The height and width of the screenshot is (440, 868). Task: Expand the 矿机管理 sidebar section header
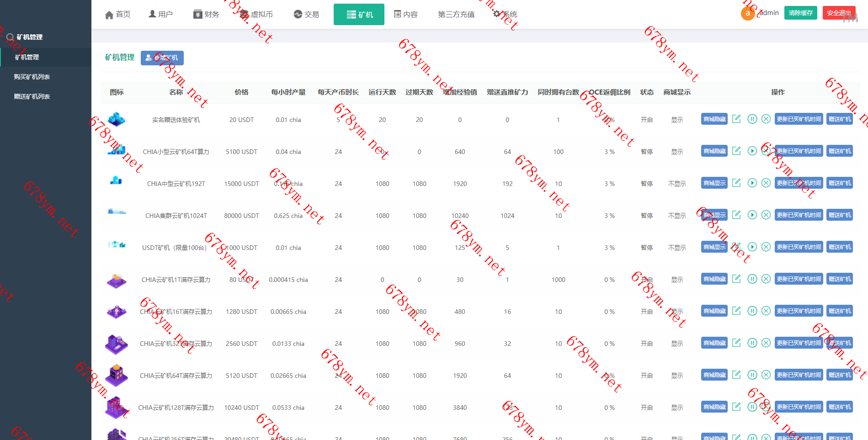coord(29,37)
